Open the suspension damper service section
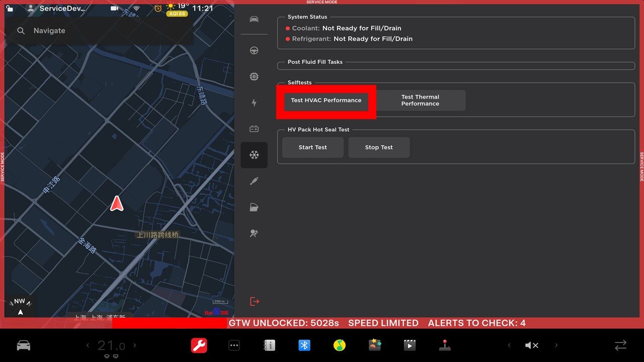644x362 pixels. (254, 181)
